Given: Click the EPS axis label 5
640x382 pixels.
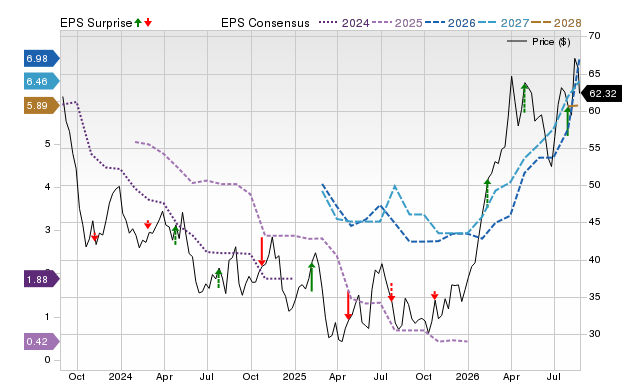Looking at the screenshot, I should coord(47,144).
